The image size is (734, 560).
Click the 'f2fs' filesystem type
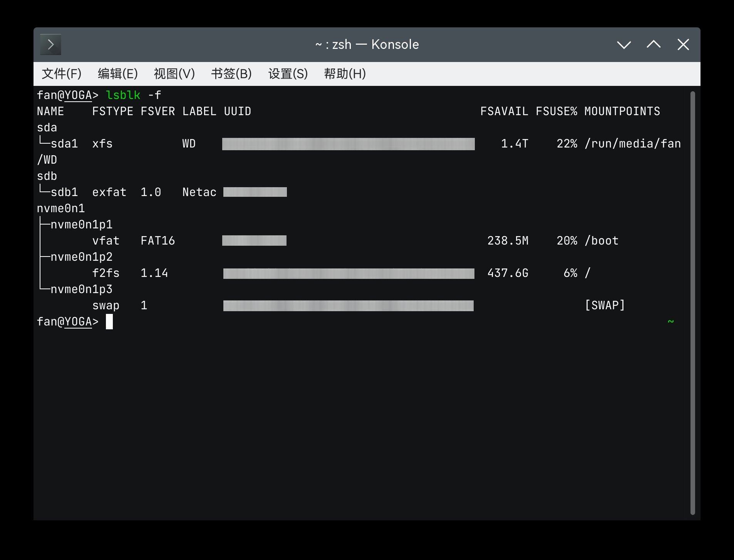click(106, 273)
